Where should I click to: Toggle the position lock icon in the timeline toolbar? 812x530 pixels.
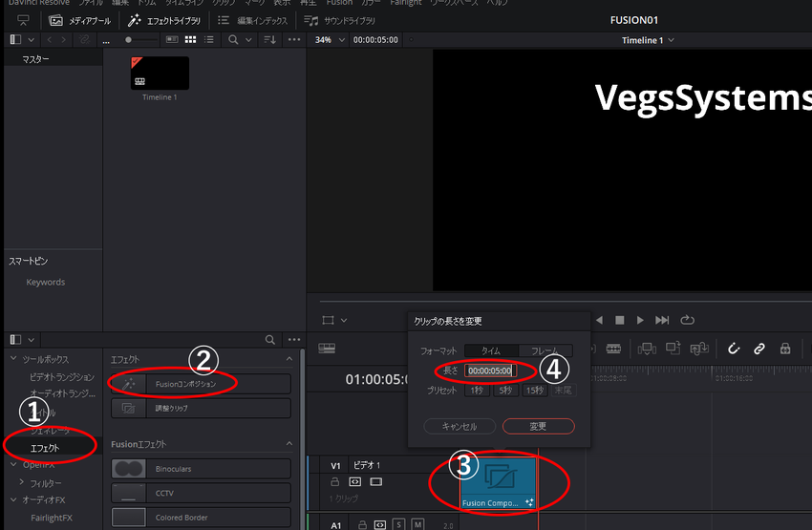tap(785, 349)
